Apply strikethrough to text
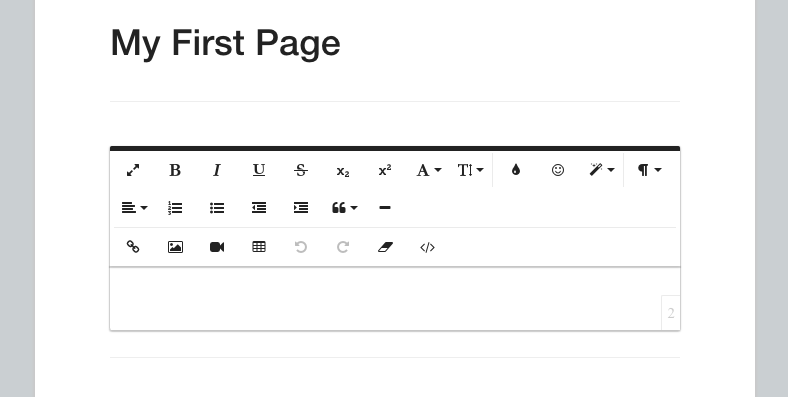 [301, 170]
